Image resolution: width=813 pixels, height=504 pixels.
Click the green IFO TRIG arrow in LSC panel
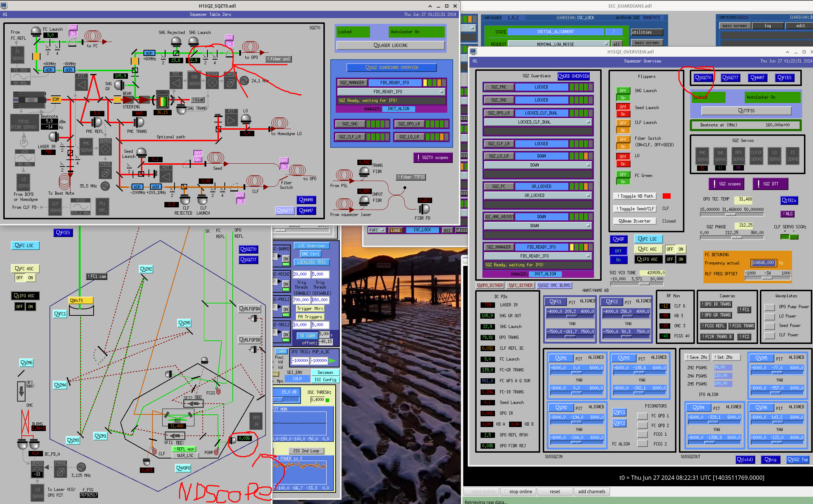coord(332,361)
